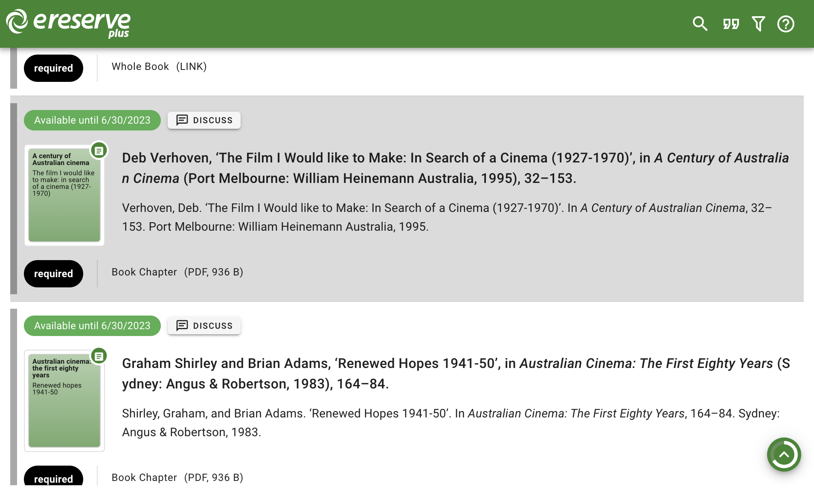Click second Available until 6/30/2023 badge
This screenshot has width=814, height=504.
coord(92,326)
